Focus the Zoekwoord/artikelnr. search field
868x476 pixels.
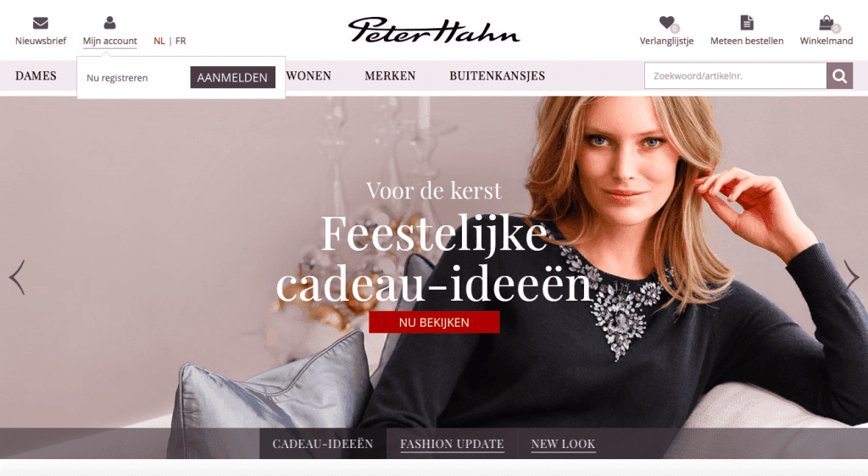[x=735, y=75]
